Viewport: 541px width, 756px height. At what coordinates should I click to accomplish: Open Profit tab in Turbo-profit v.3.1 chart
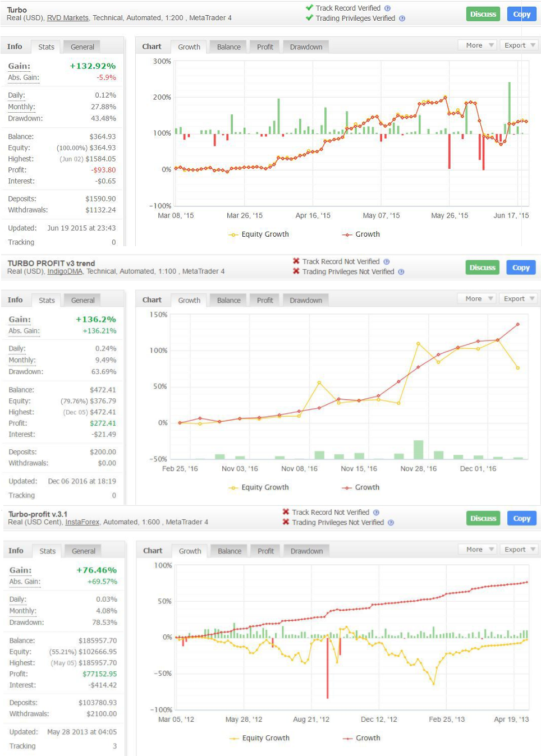pyautogui.click(x=265, y=551)
